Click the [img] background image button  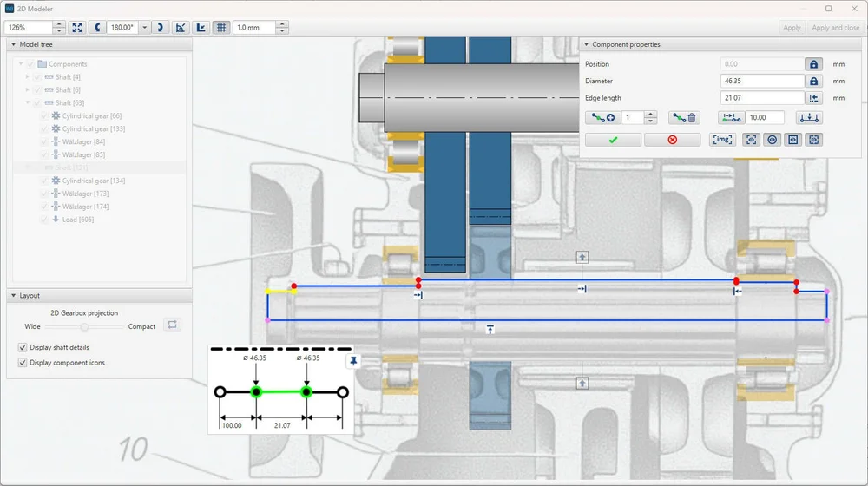click(x=722, y=140)
